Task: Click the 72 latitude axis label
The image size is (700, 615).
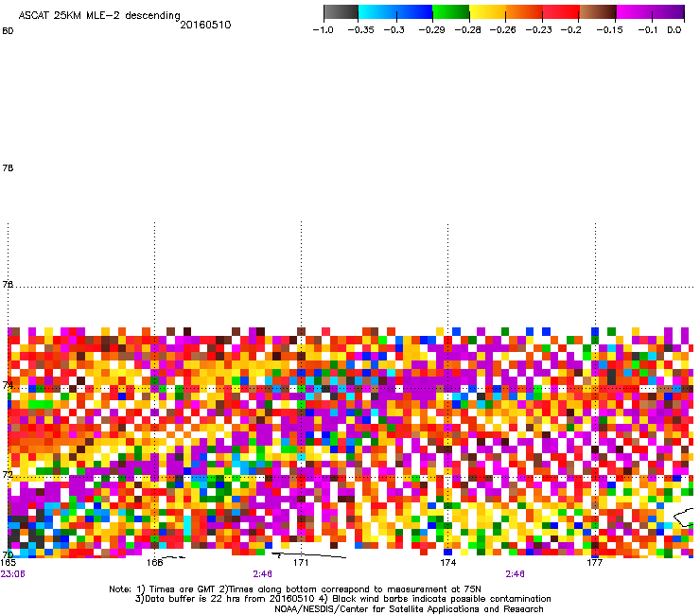Action: (8, 474)
